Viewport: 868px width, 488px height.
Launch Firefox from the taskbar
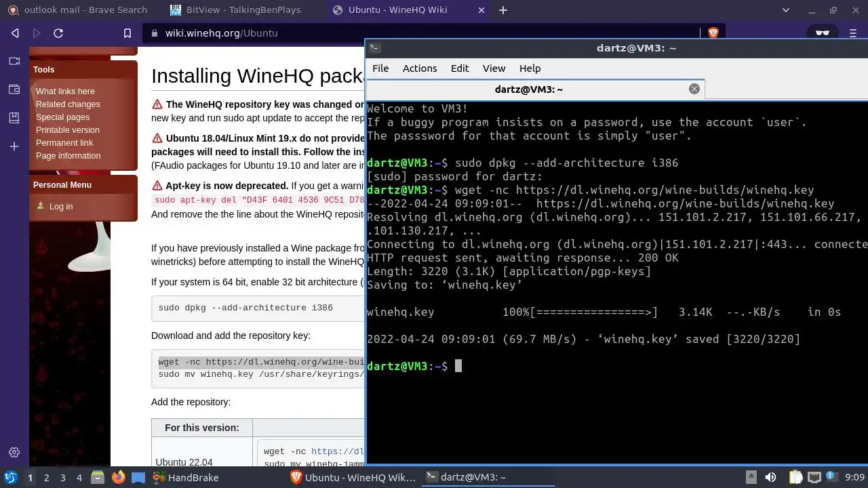click(x=118, y=477)
